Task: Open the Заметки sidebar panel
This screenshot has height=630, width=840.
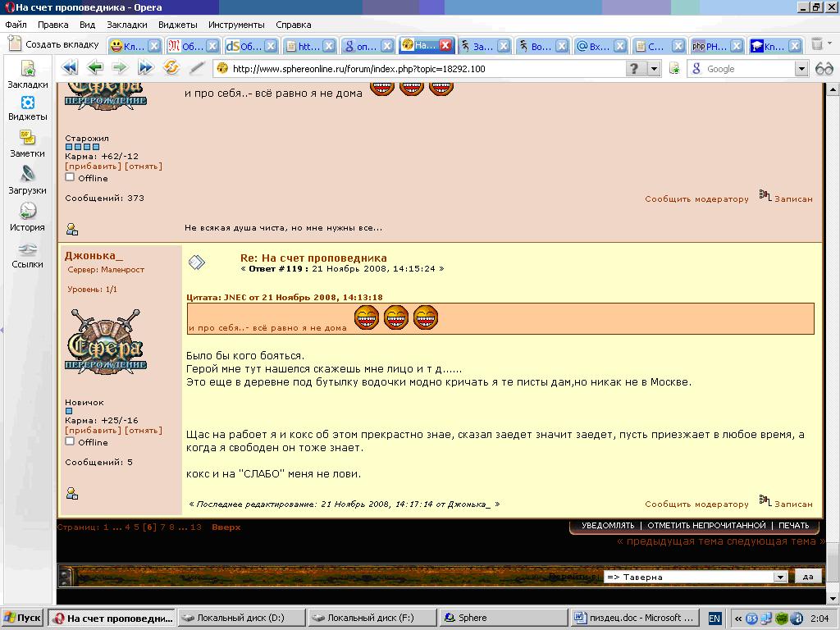Action: tap(27, 144)
